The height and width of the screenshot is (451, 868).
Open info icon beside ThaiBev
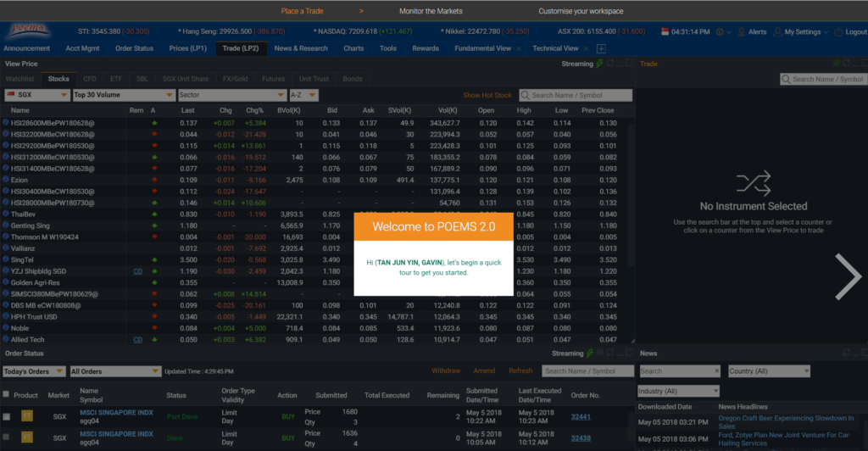6,214
